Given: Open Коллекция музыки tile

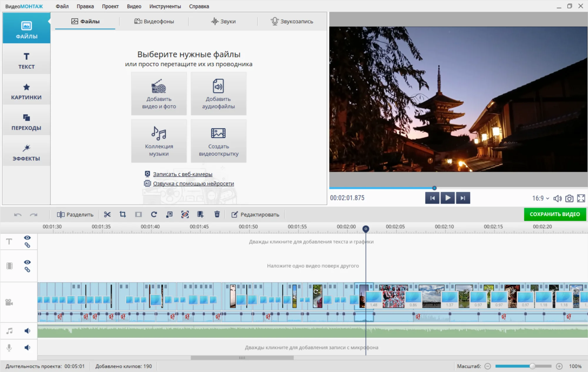Looking at the screenshot, I should tap(159, 141).
